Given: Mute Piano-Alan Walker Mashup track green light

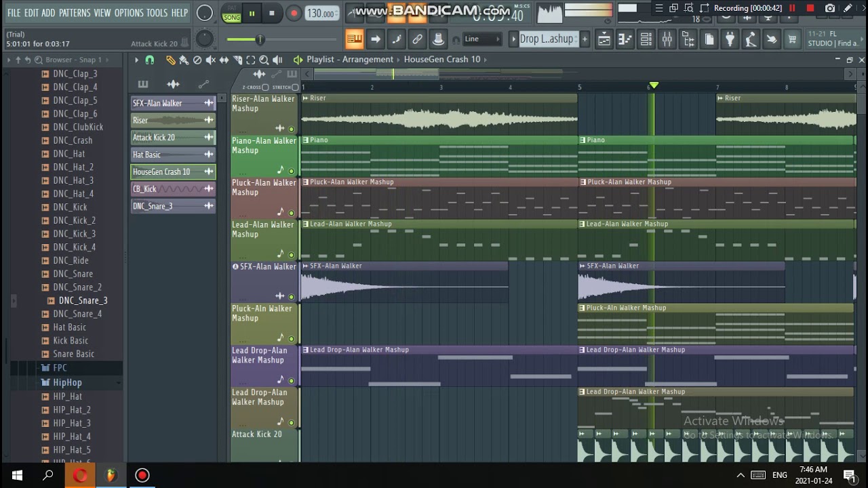Looking at the screenshot, I should tap(292, 171).
